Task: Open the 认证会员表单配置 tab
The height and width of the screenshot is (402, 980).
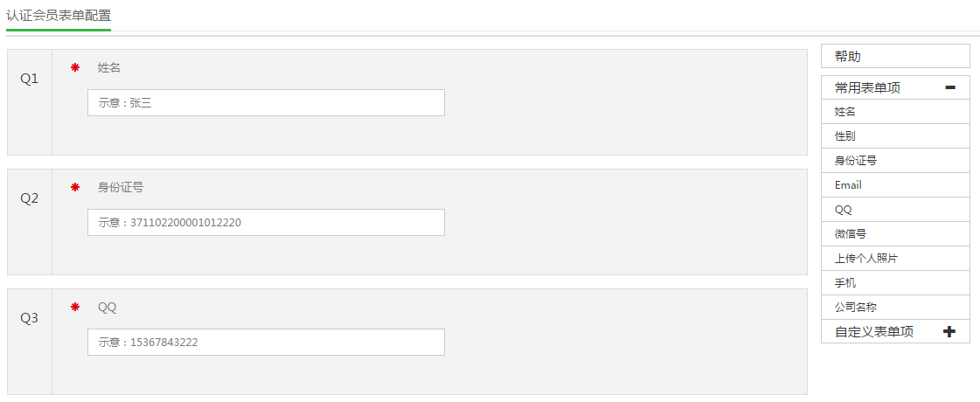Action: point(59,16)
